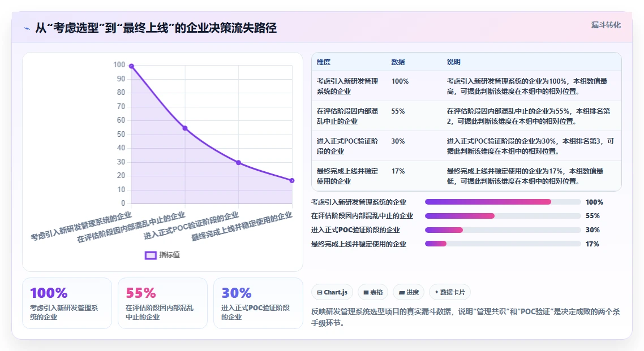Click the card title 企业决策流失路径
The image size is (644, 351).
click(156, 28)
